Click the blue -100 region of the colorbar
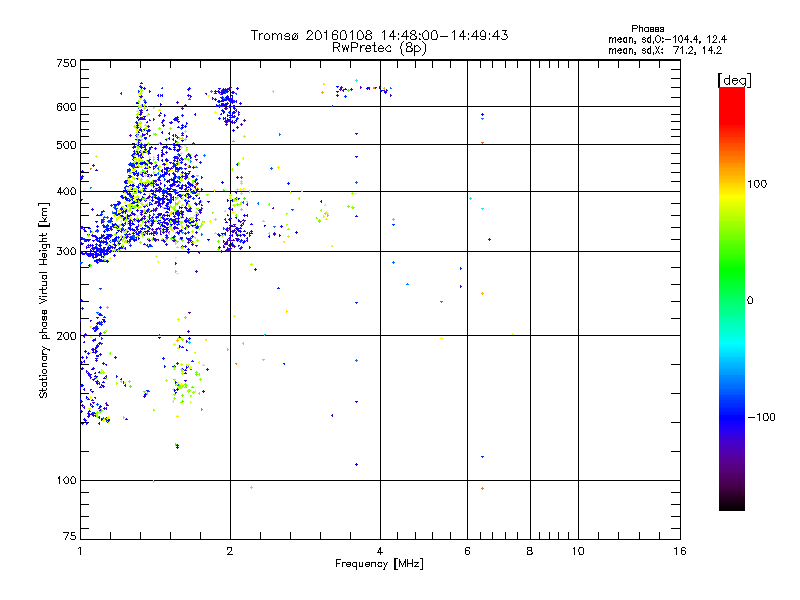The height and width of the screenshot is (600, 800). (x=732, y=417)
